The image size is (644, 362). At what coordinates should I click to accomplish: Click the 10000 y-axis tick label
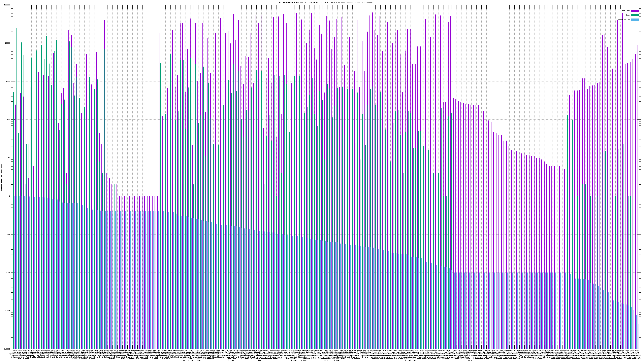[x=8, y=43]
